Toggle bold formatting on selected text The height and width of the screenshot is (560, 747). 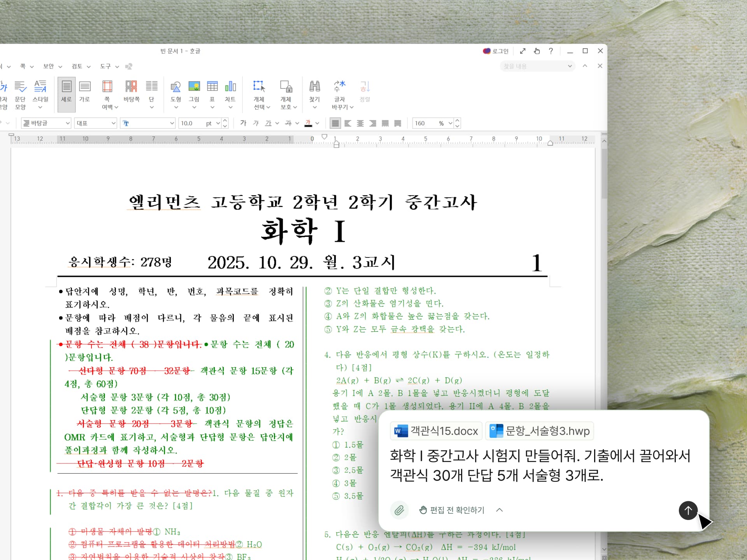(x=243, y=123)
